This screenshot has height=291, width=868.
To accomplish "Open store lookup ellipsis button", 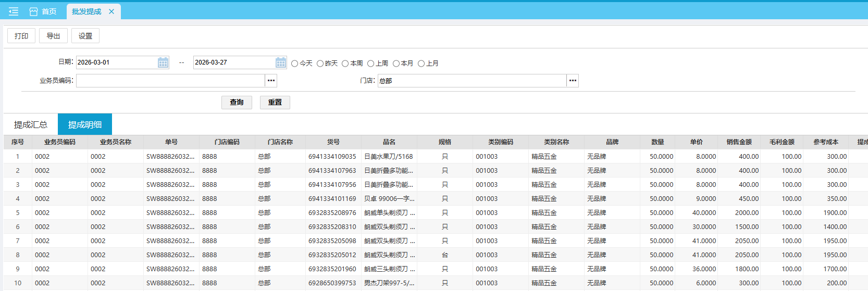I will (x=573, y=81).
